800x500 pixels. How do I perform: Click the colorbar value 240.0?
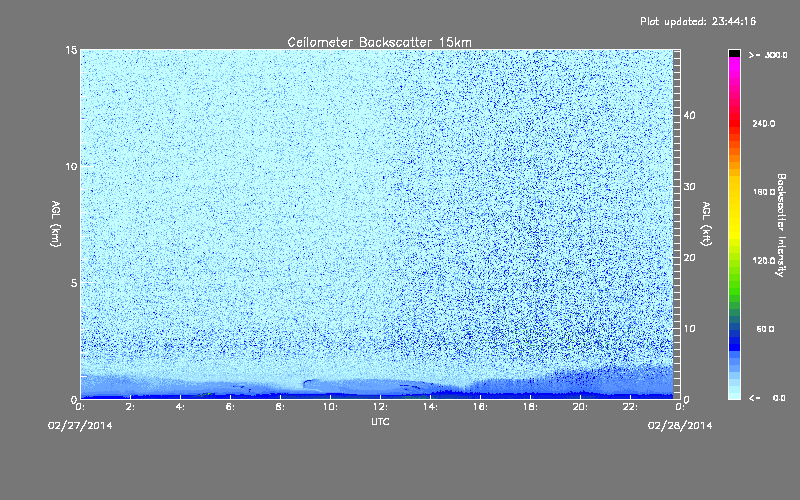point(764,124)
